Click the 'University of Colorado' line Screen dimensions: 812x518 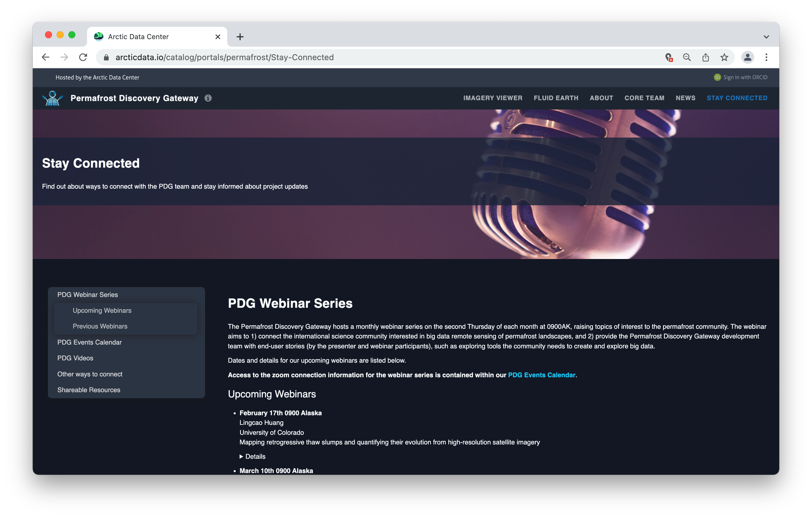[x=271, y=432]
